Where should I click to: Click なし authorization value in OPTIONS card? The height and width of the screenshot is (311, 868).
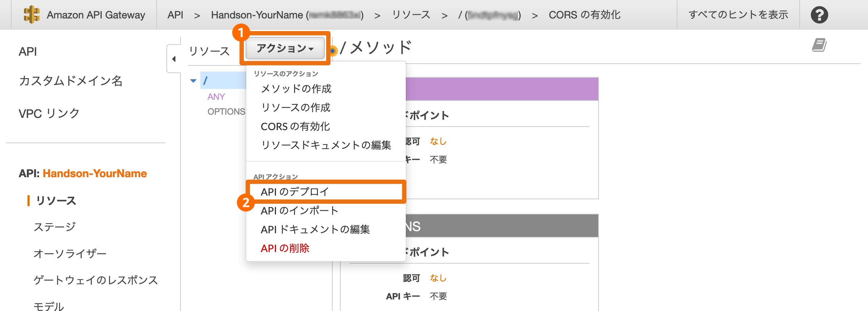click(438, 278)
